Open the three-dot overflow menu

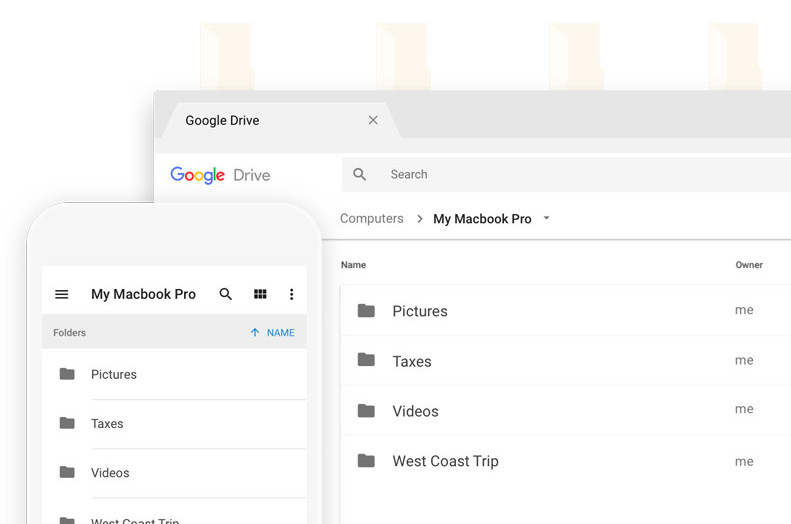(x=291, y=295)
